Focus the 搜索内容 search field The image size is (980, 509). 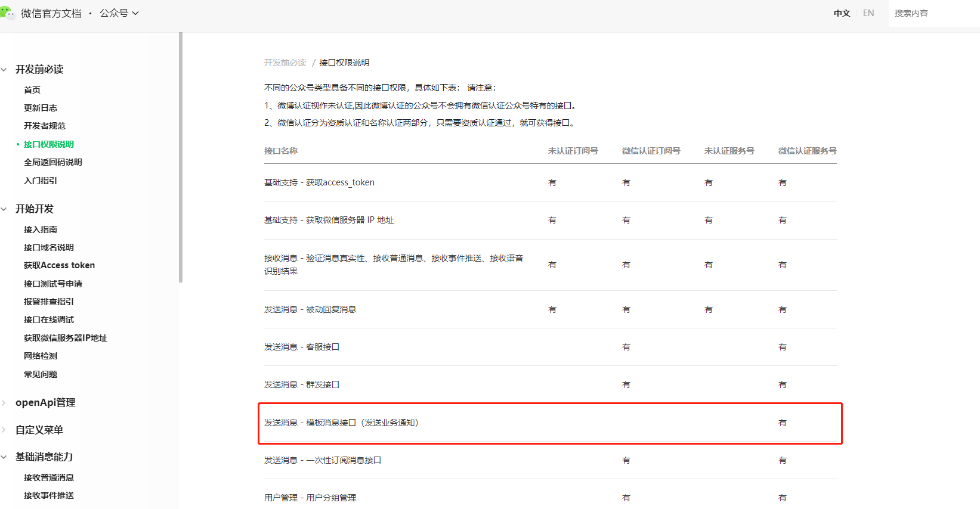click(934, 13)
